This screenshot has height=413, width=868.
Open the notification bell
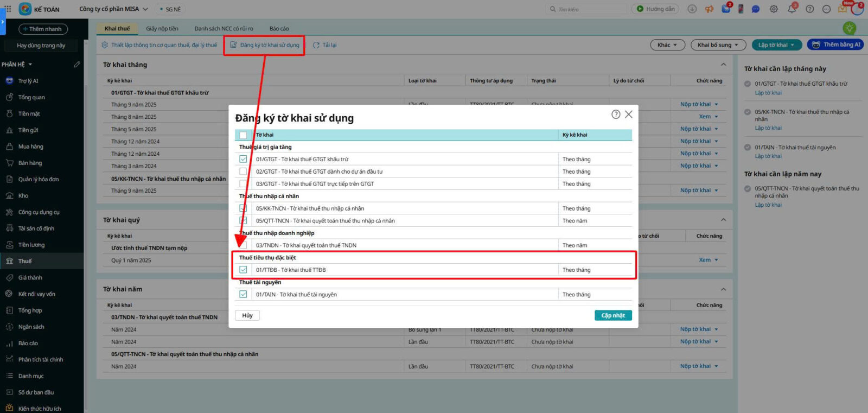(792, 9)
